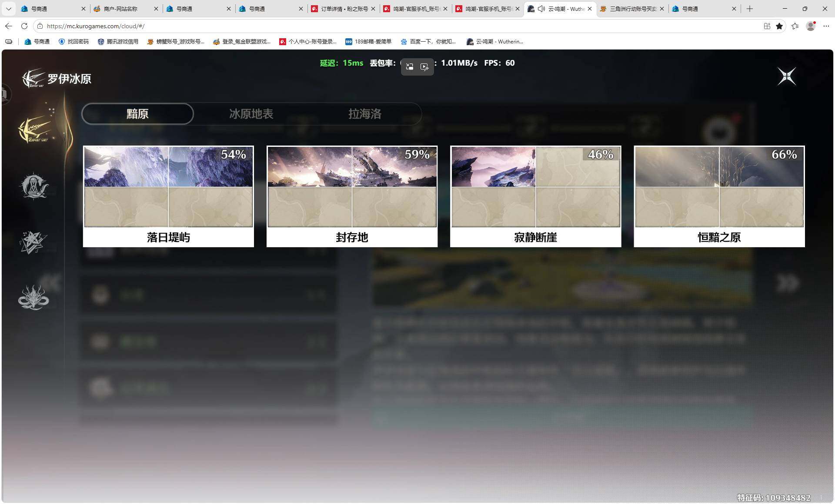
Task: Open the 189邮箱 bookmark
Action: coord(368,42)
